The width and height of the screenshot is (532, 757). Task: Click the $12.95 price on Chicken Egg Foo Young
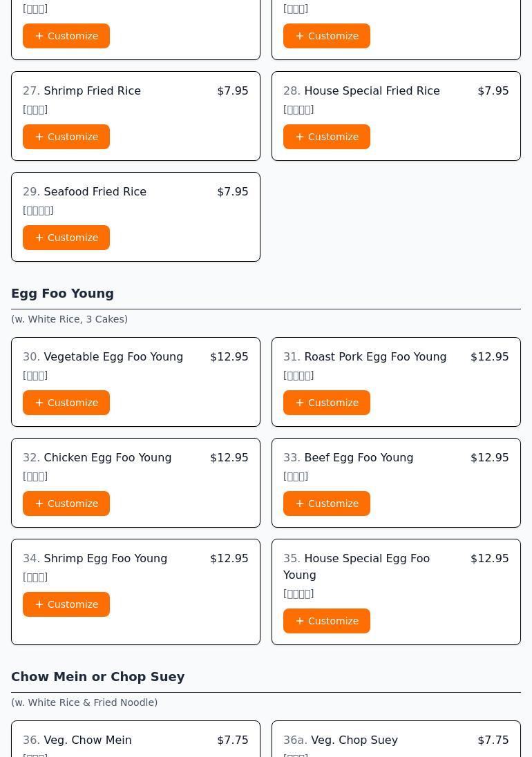click(x=229, y=457)
